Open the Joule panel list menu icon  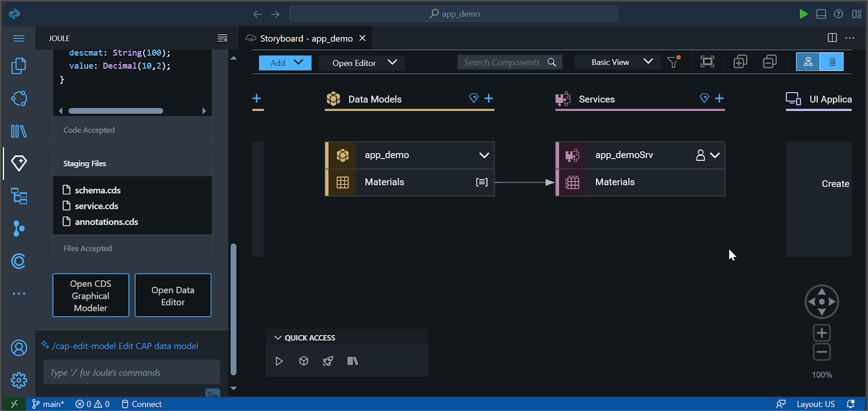tap(222, 38)
